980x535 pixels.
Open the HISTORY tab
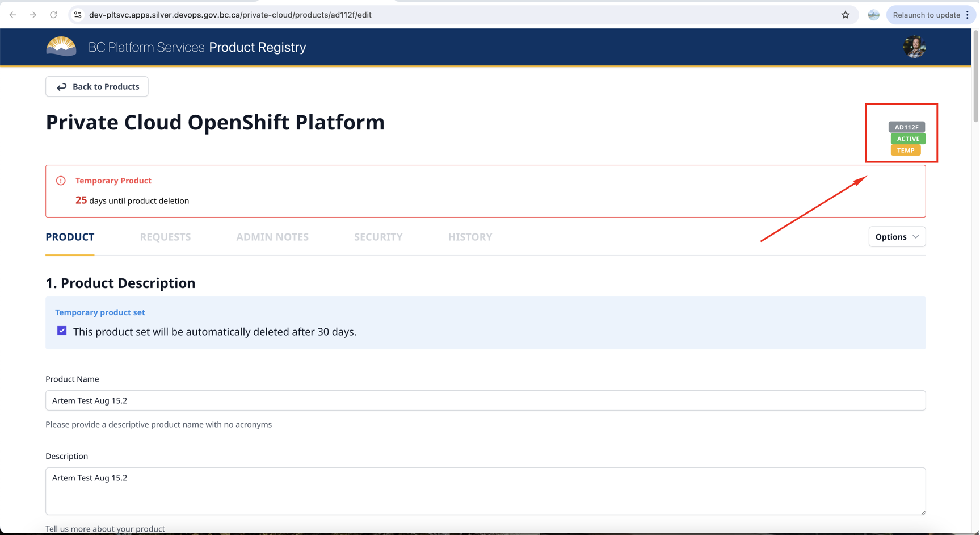(x=470, y=237)
